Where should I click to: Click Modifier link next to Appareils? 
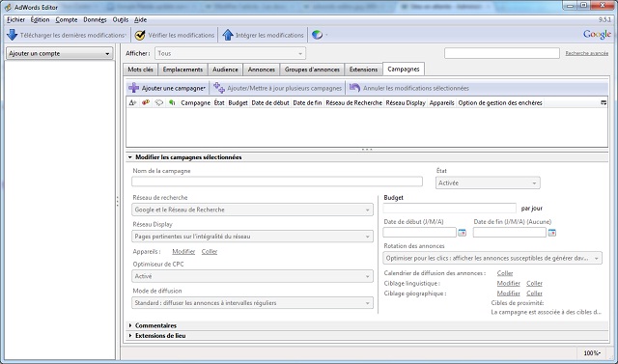point(183,251)
